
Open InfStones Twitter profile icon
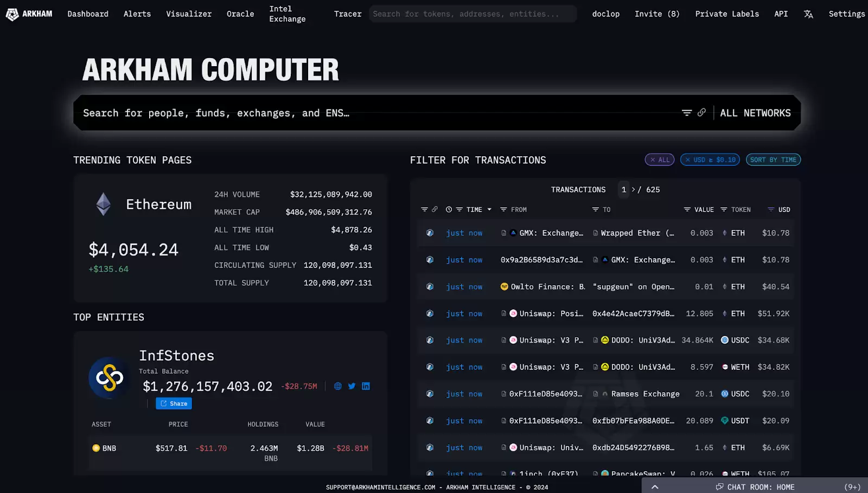point(352,386)
